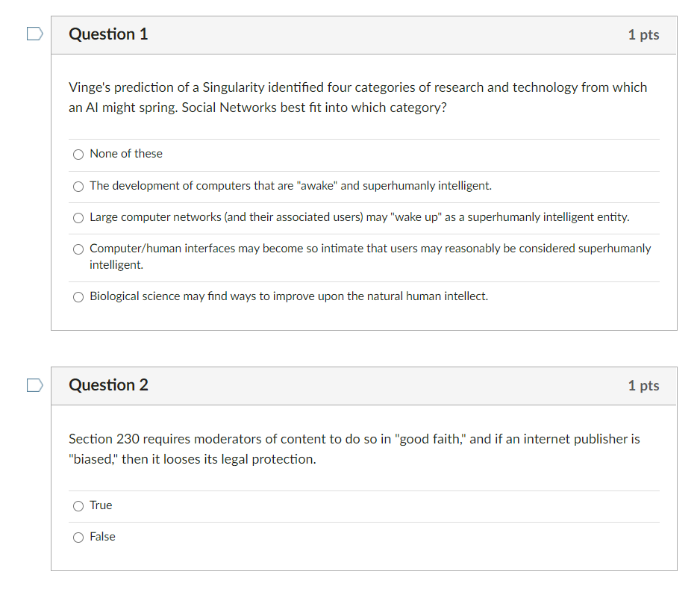Image resolution: width=700 pixels, height=598 pixels.
Task: Click the Question 1 heading
Action: [x=108, y=34]
